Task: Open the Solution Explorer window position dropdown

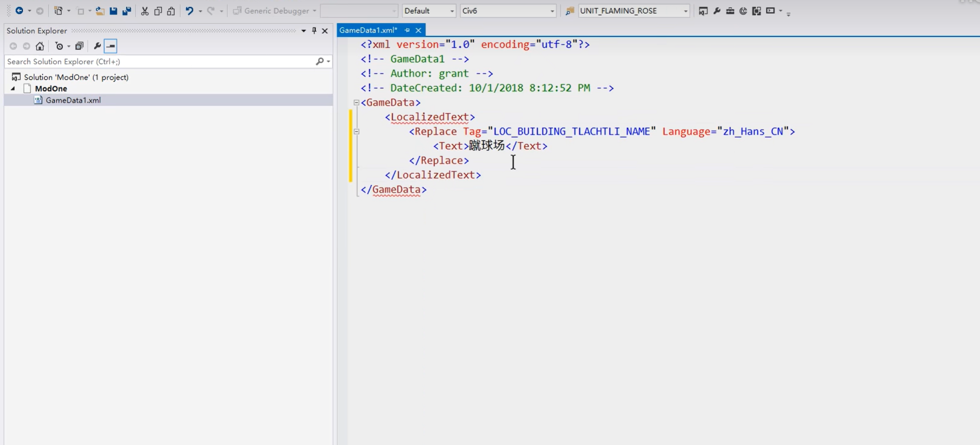Action: coord(303,30)
